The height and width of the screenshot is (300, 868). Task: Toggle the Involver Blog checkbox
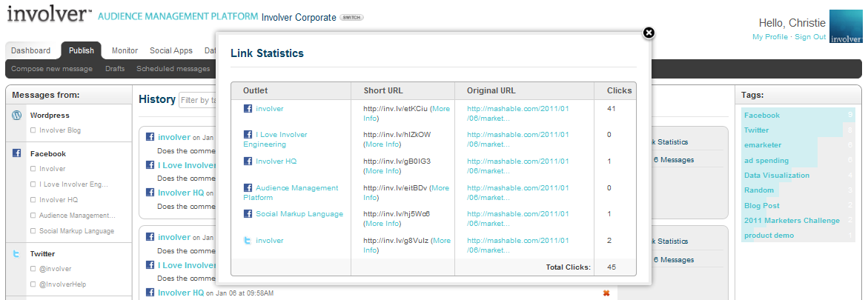[x=33, y=130]
